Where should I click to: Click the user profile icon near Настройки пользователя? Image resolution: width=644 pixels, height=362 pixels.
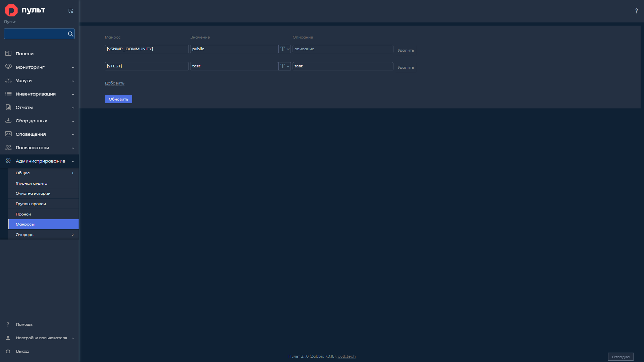pos(8,338)
